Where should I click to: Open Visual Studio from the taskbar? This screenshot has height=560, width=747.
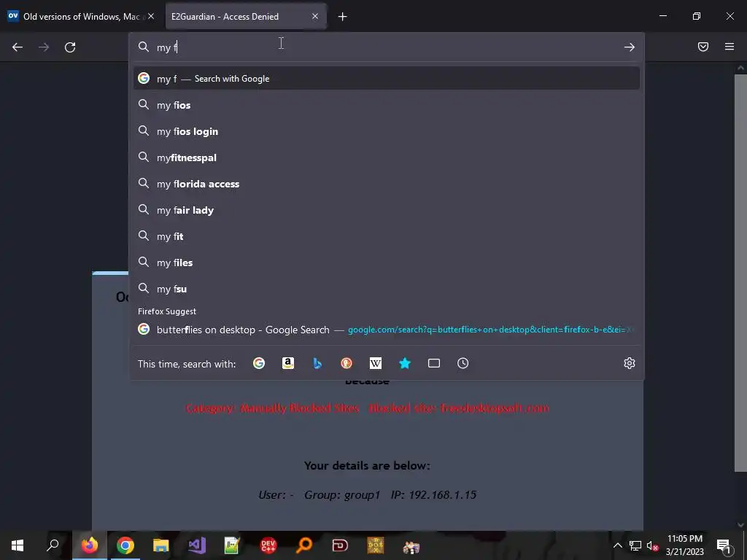(x=197, y=545)
